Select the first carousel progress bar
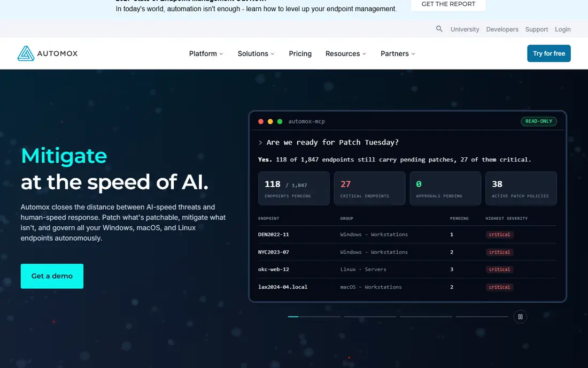The image size is (588, 368). tap(314, 317)
